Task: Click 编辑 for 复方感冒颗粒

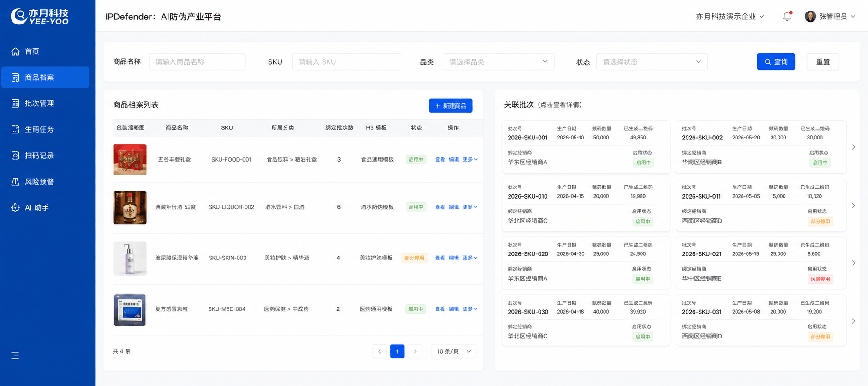Action: click(454, 309)
